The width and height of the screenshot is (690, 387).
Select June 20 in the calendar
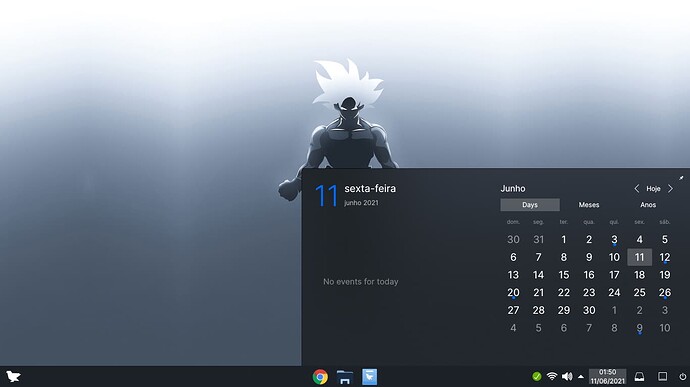pos(513,292)
